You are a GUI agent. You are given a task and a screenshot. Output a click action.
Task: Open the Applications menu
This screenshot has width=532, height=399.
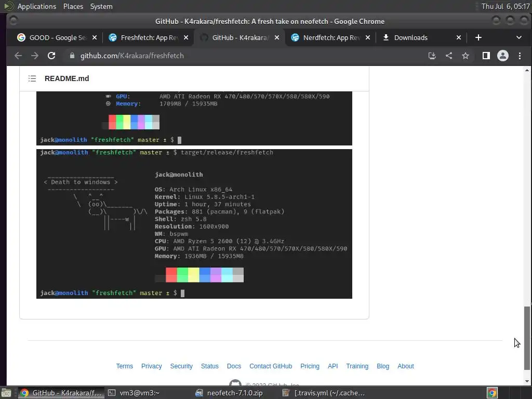37,6
